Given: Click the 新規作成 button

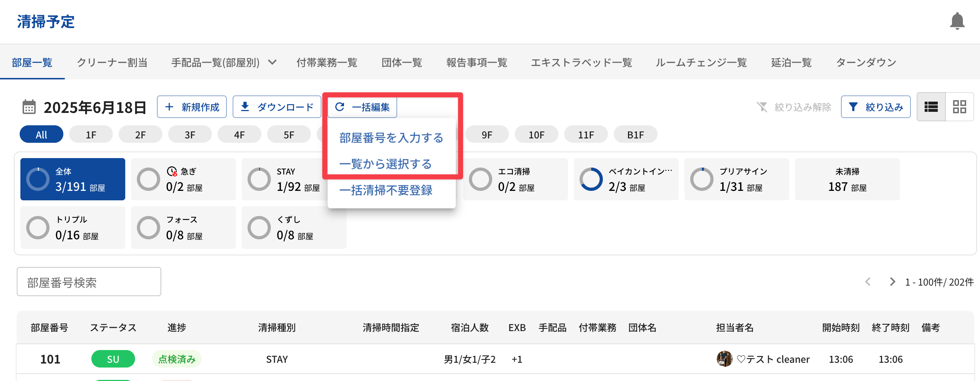Looking at the screenshot, I should click(x=192, y=107).
